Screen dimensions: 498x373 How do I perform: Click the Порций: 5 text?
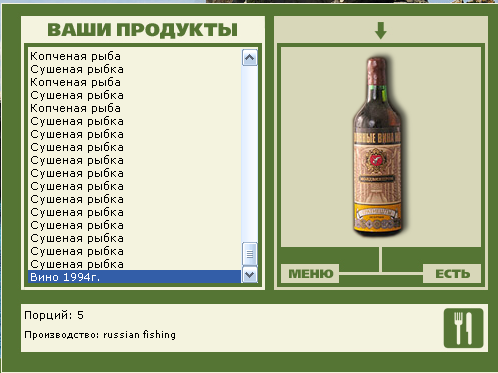click(x=54, y=315)
